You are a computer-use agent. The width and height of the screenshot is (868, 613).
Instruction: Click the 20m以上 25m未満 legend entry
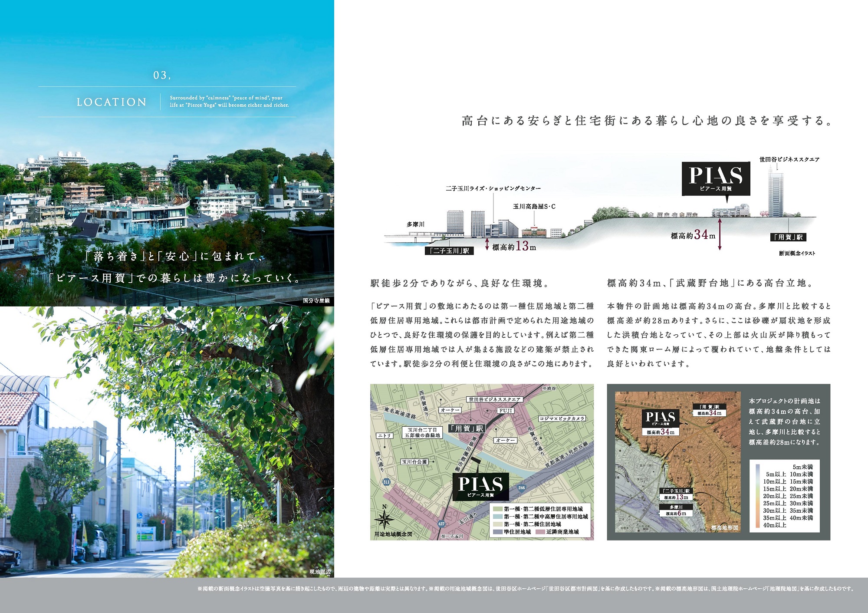click(x=788, y=496)
